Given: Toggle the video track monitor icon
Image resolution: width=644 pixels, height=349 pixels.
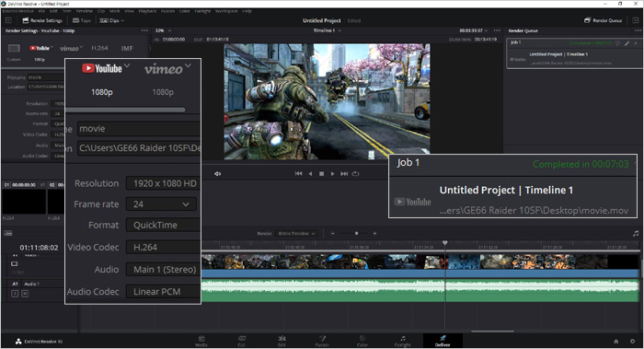Looking at the screenshot, I should tap(15, 264).
